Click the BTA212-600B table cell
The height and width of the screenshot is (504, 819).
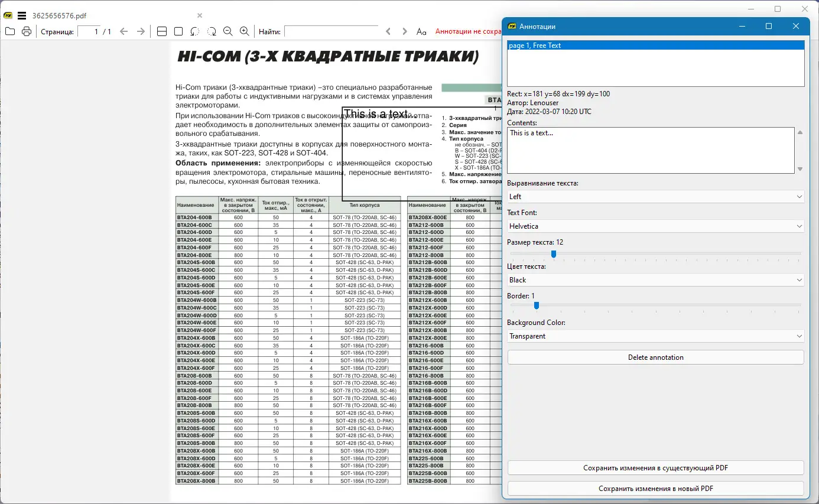pos(428,225)
